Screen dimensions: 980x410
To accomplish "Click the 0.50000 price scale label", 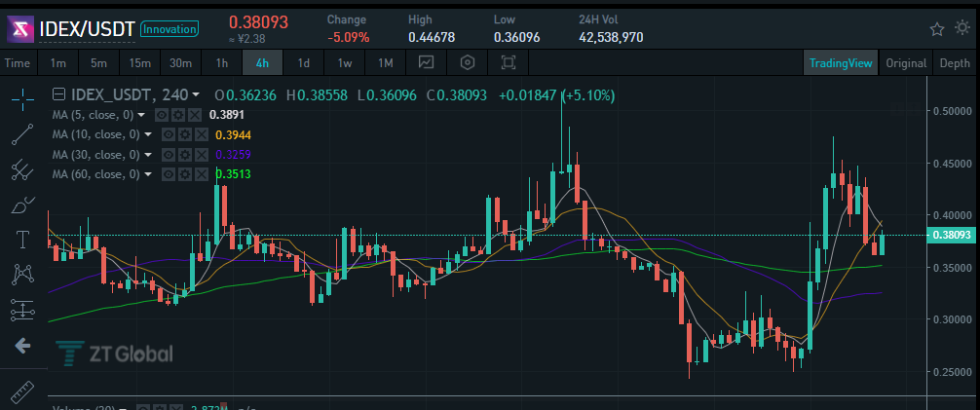I will click(x=952, y=111).
